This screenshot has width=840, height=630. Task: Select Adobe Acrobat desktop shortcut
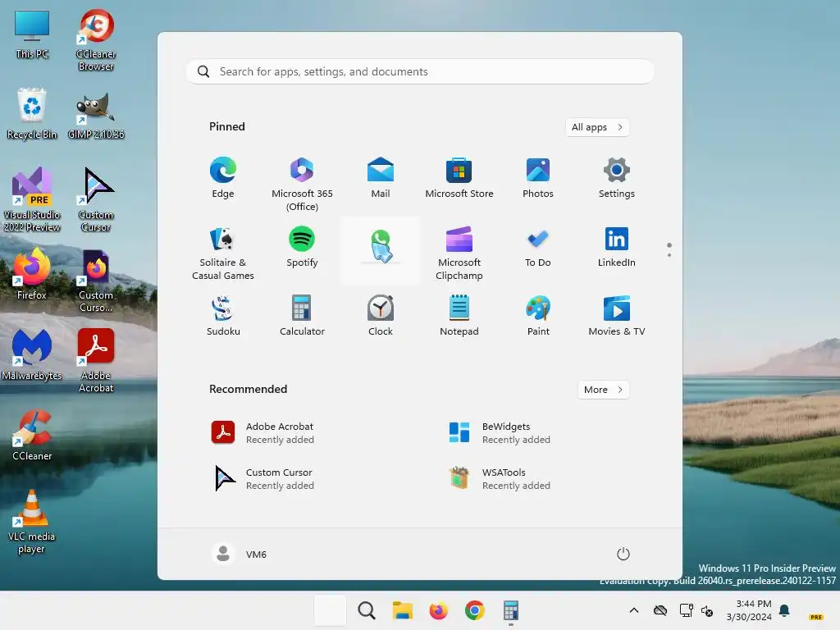[x=96, y=361]
